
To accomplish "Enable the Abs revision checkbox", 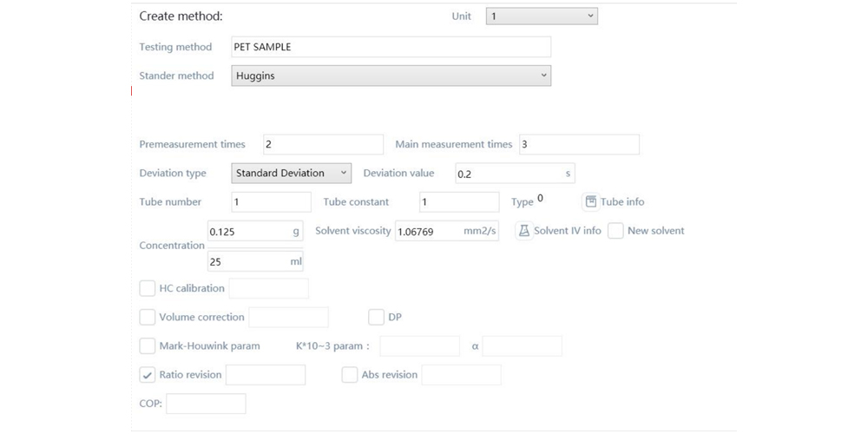I will 350,375.
